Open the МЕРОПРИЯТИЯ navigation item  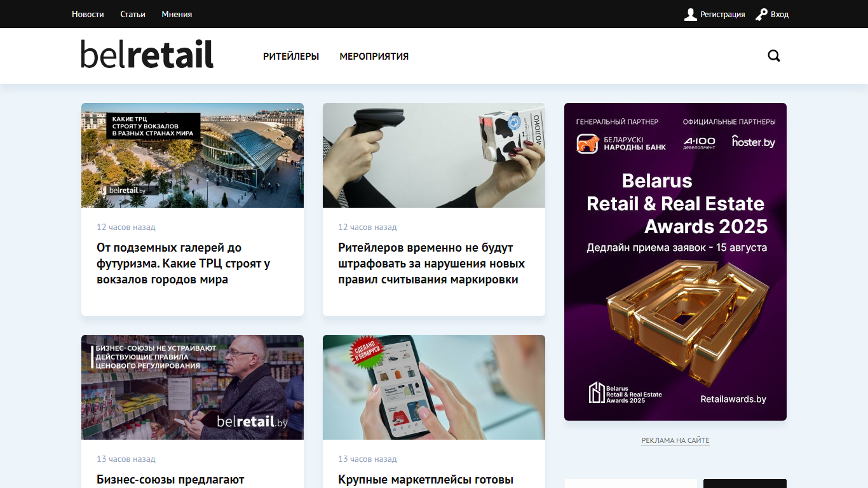click(x=374, y=56)
